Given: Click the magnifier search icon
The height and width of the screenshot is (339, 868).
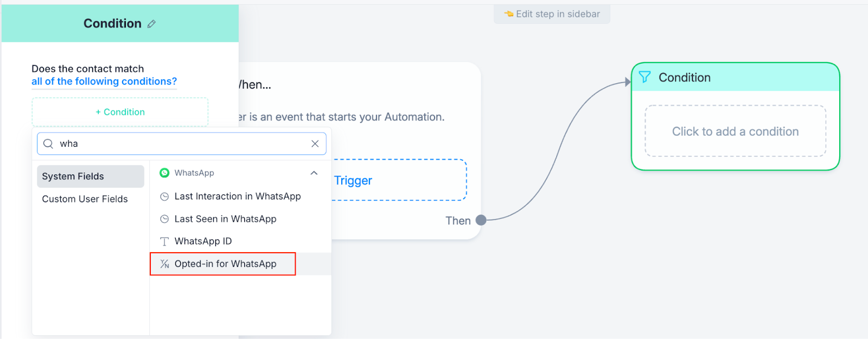Looking at the screenshot, I should 48,144.
